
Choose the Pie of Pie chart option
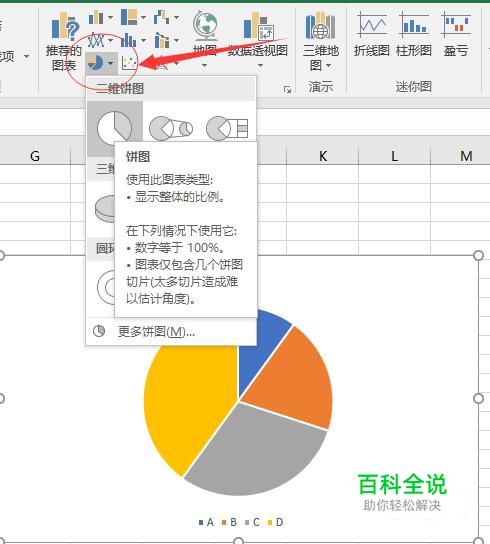171,128
